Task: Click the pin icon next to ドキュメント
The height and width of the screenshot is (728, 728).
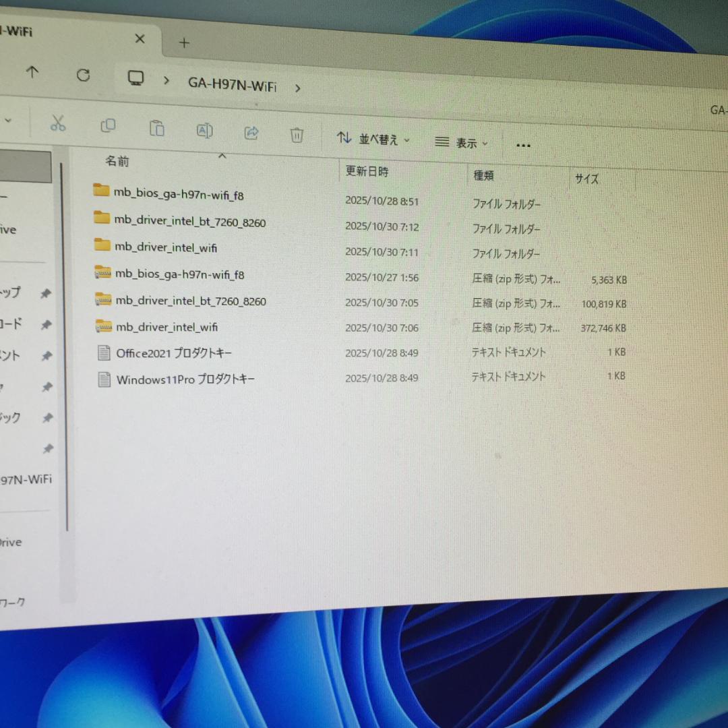Action: pos(47,355)
